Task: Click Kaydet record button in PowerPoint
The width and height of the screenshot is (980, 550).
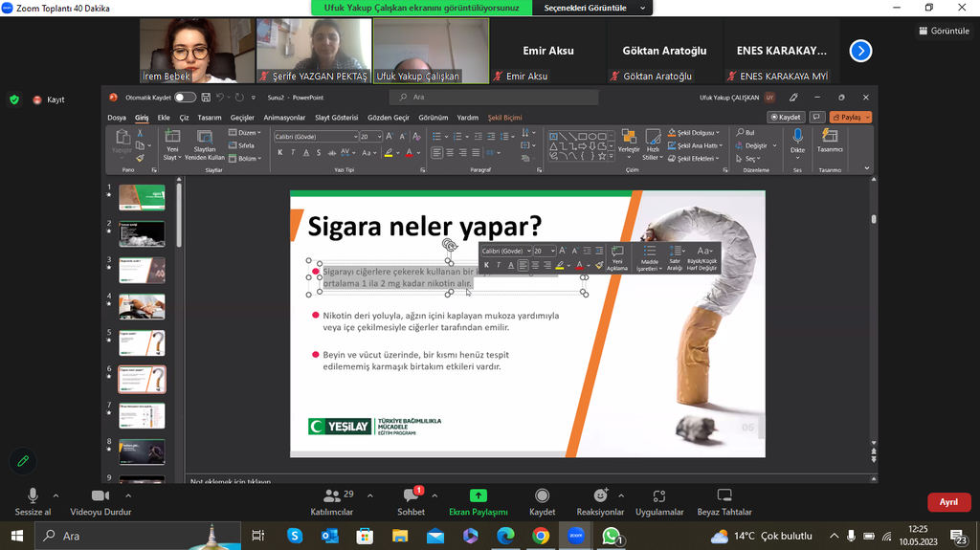Action: pyautogui.click(x=786, y=117)
